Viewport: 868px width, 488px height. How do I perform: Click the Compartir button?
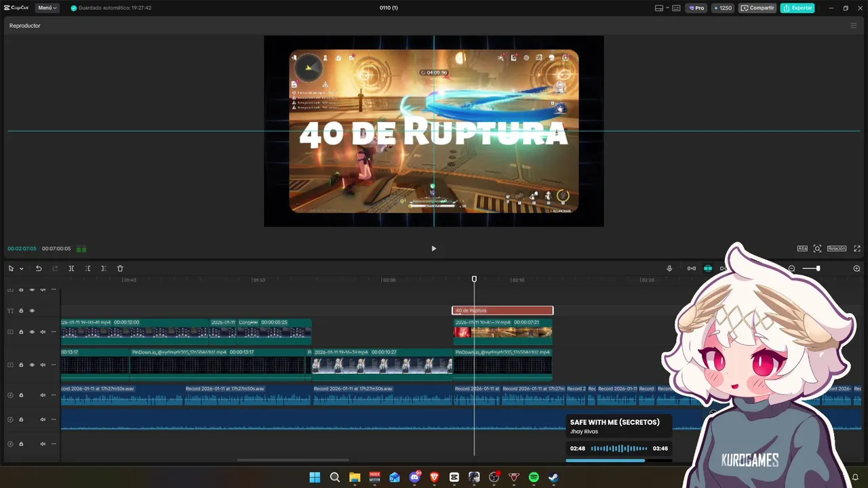(x=757, y=8)
